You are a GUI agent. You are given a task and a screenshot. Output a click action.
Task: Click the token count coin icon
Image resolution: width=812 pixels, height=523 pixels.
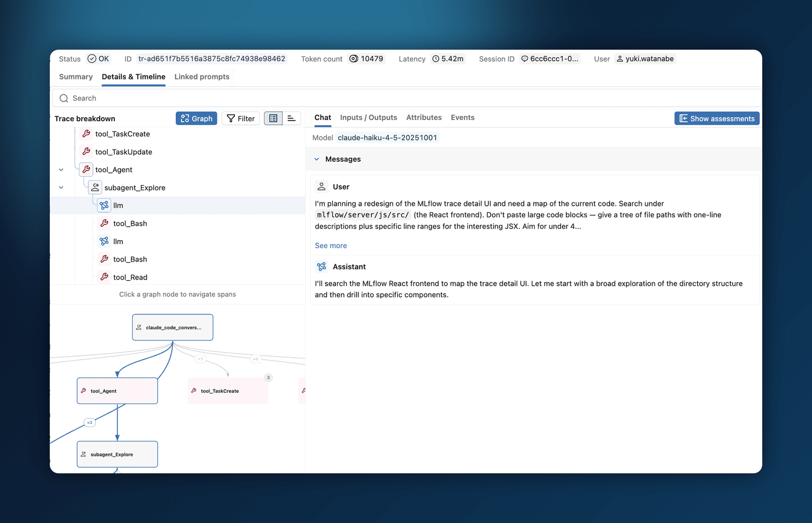tap(354, 59)
